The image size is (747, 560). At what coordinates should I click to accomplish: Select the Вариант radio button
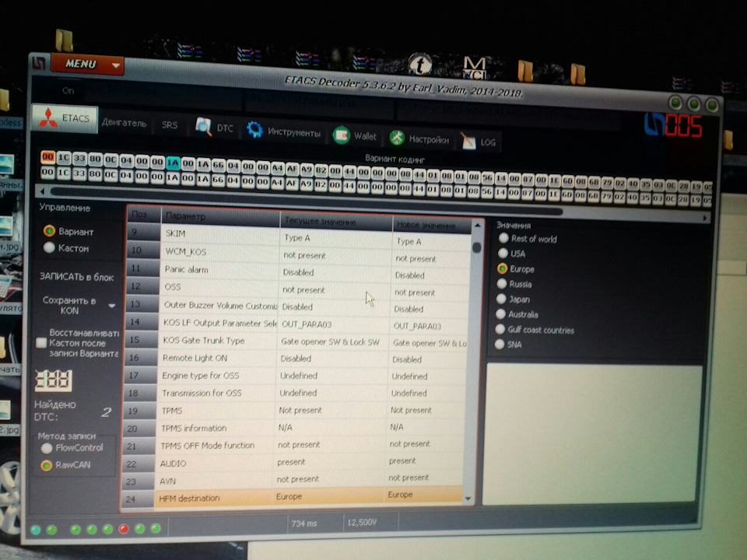click(49, 231)
